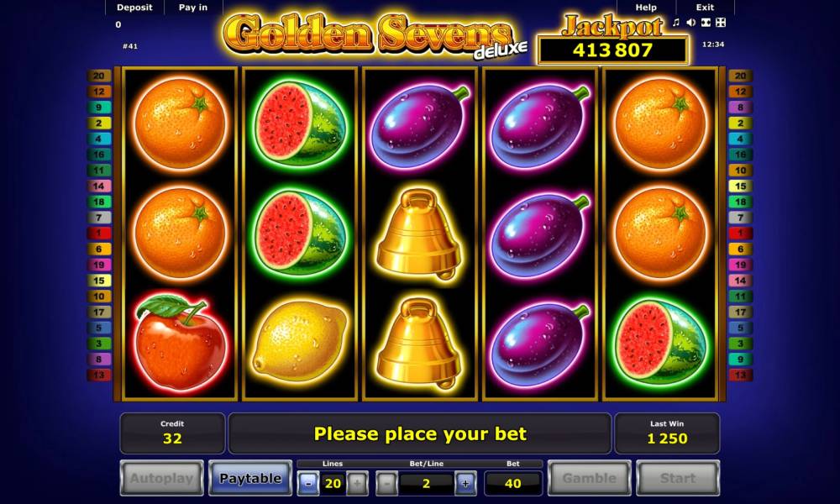Click the widescreen view icon
Viewport: 840px width, 504px height.
[706, 22]
